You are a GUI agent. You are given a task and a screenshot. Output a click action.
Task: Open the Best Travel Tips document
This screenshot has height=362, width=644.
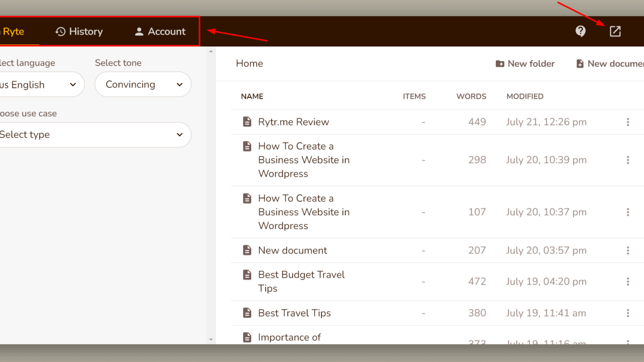[294, 313]
